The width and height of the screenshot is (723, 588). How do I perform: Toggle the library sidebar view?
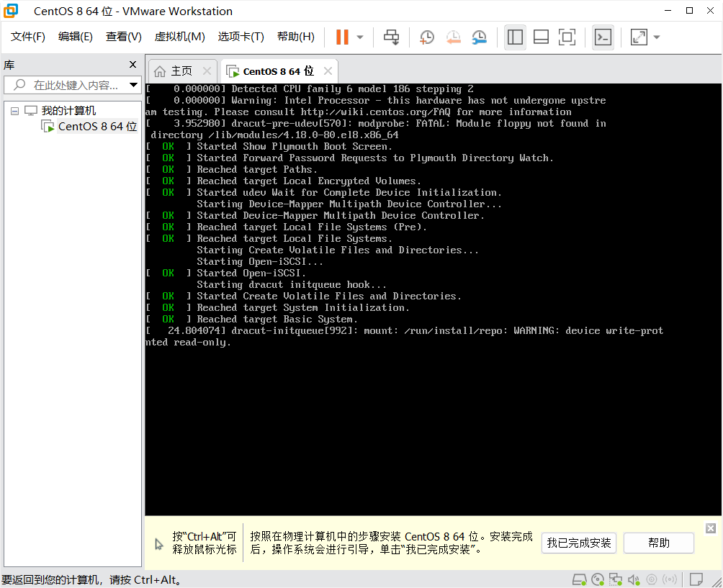pyautogui.click(x=515, y=37)
